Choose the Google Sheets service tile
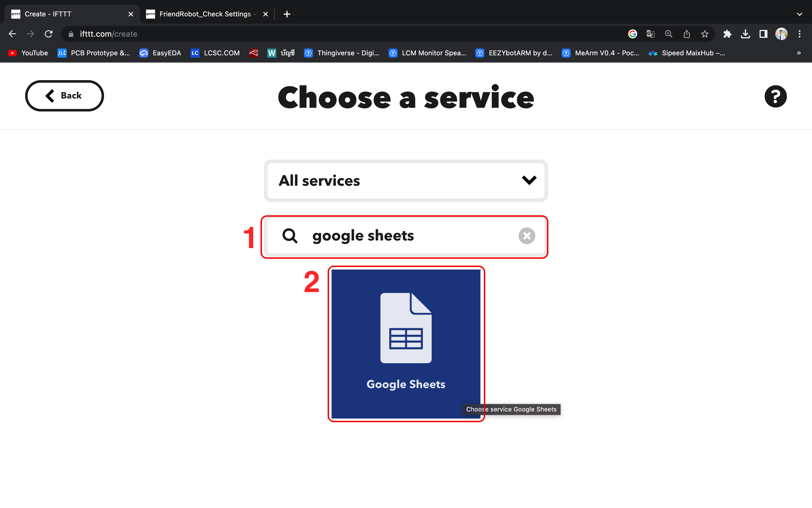The height and width of the screenshot is (508, 812). [x=406, y=344]
